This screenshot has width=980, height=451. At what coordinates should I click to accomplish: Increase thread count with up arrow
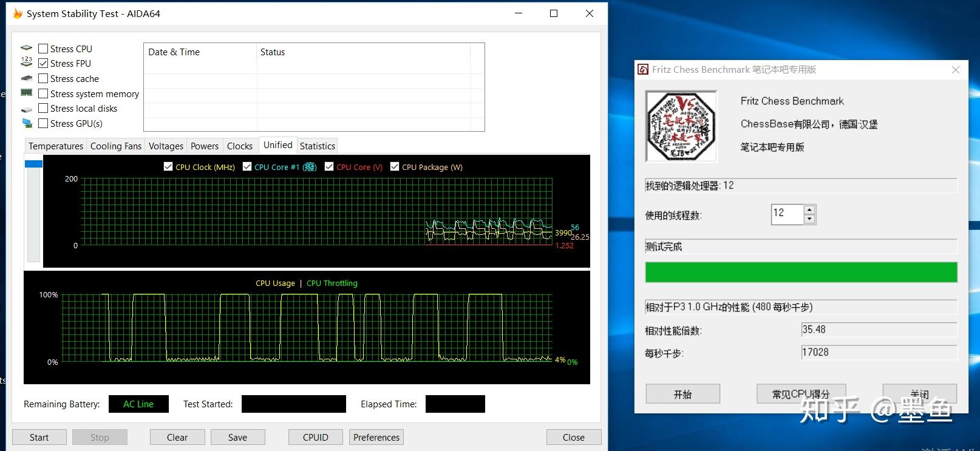click(x=809, y=209)
